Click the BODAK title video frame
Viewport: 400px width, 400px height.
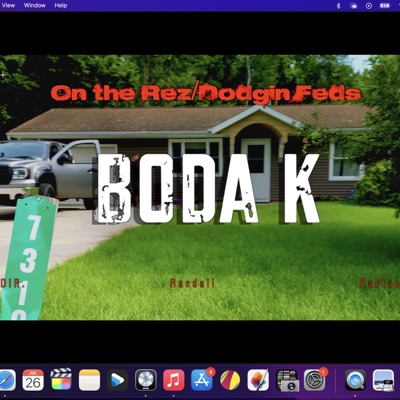pos(200,187)
